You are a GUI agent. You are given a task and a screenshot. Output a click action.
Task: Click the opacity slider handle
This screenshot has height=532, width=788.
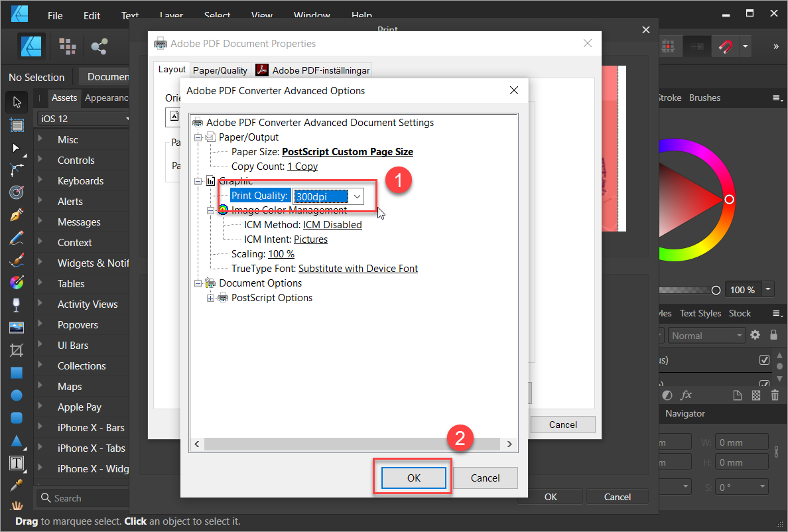(x=716, y=290)
